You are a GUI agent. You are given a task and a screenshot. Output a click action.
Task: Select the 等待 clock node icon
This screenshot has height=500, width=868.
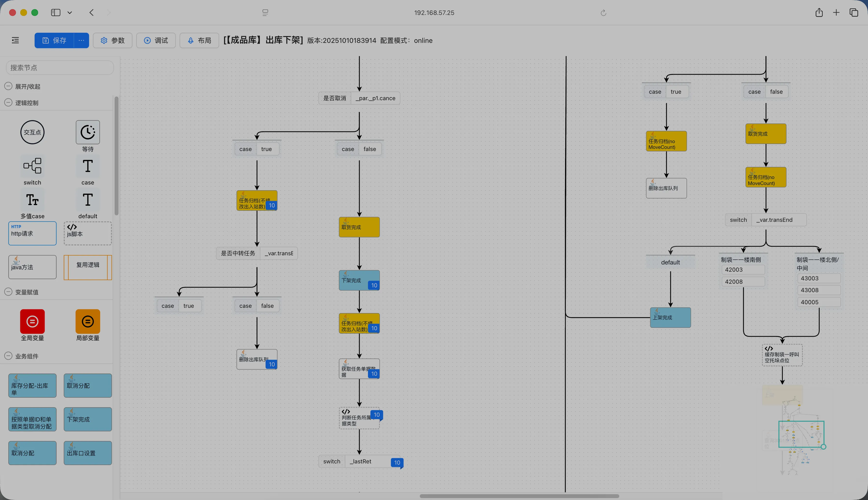point(88,132)
